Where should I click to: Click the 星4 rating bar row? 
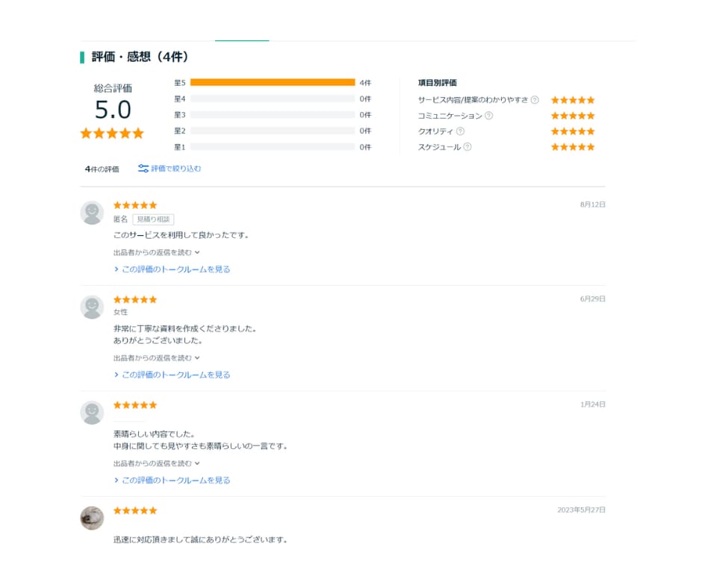point(273,98)
